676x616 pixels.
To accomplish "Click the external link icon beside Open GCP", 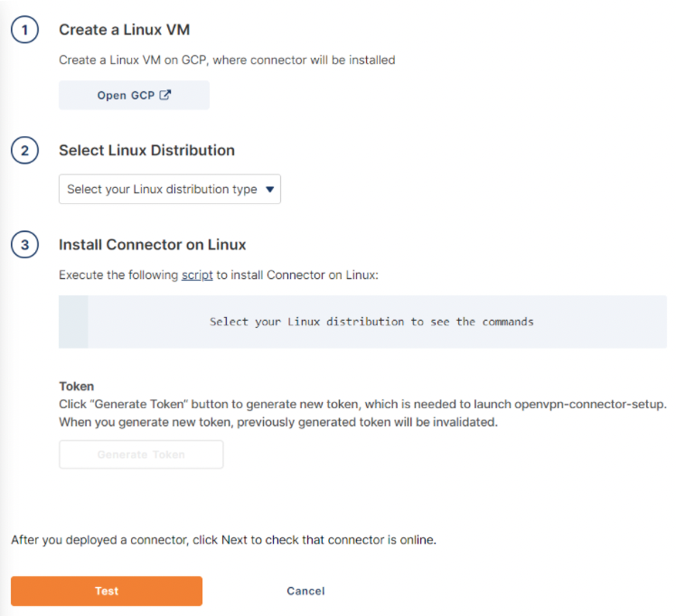I will [164, 95].
